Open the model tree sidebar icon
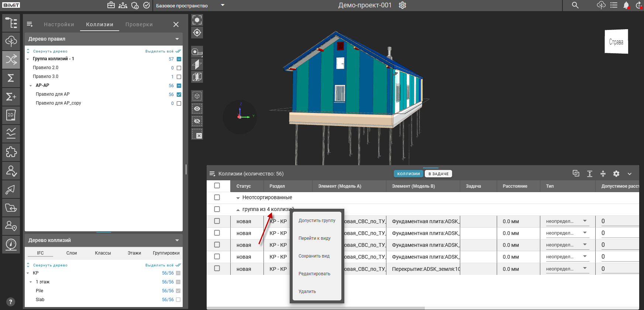The image size is (644, 310). [x=11, y=23]
